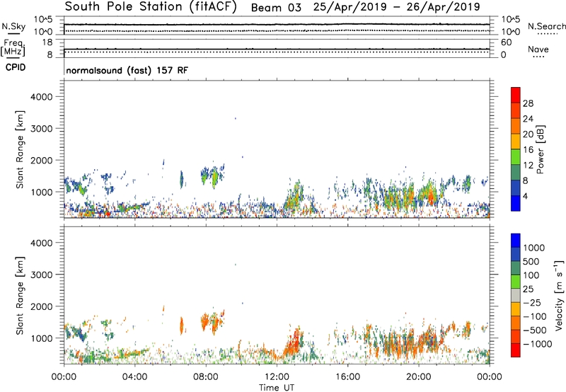
Task: Click the "N.Sky" legend label
Action: coord(13,26)
